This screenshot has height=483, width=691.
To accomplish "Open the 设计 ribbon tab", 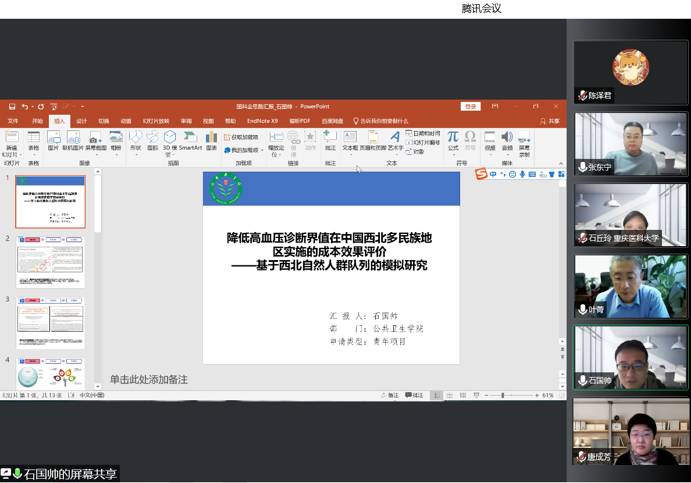I will (82, 121).
